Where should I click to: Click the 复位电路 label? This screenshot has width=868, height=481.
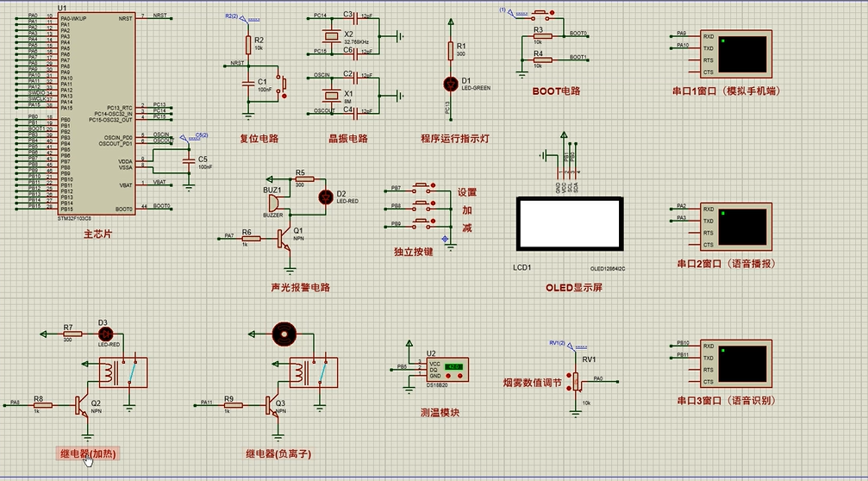click(259, 139)
